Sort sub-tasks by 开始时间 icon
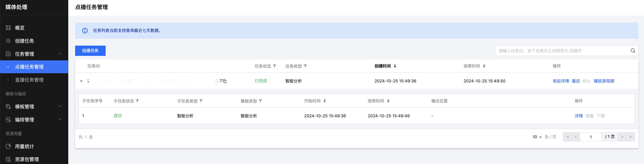The image size is (644, 164). coord(325,101)
